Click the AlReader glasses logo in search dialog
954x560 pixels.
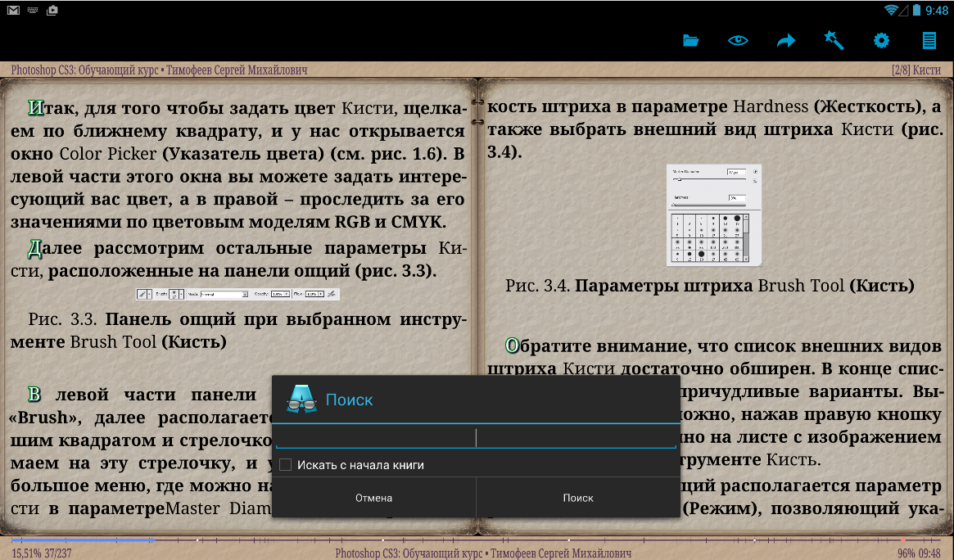(301, 400)
